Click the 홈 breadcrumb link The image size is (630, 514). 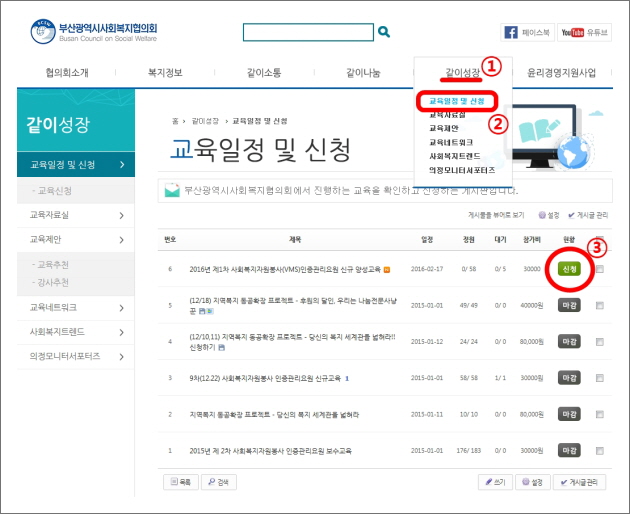click(175, 121)
